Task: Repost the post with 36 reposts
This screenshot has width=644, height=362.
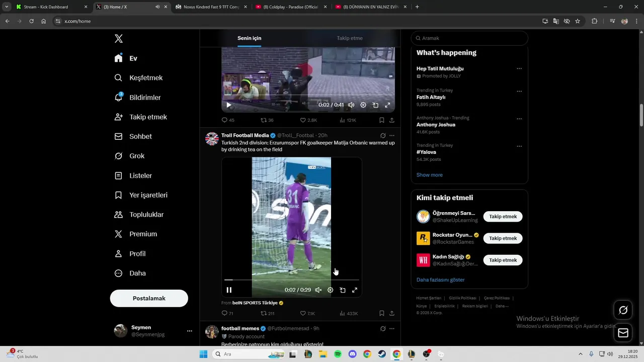Action: (x=267, y=120)
